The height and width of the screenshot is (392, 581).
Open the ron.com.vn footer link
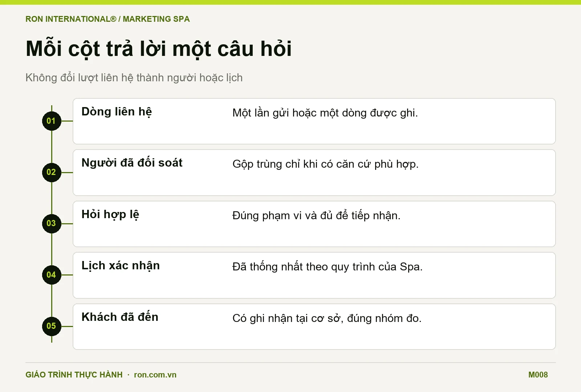155,375
